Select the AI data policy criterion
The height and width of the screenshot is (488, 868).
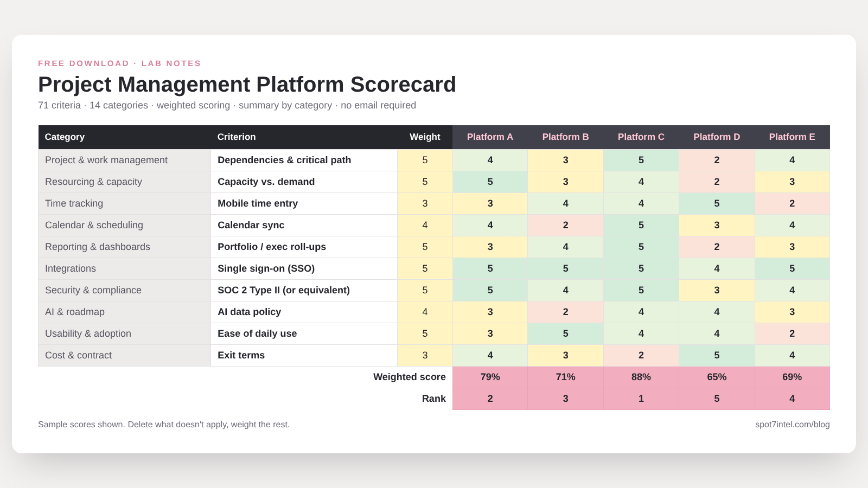304,312
